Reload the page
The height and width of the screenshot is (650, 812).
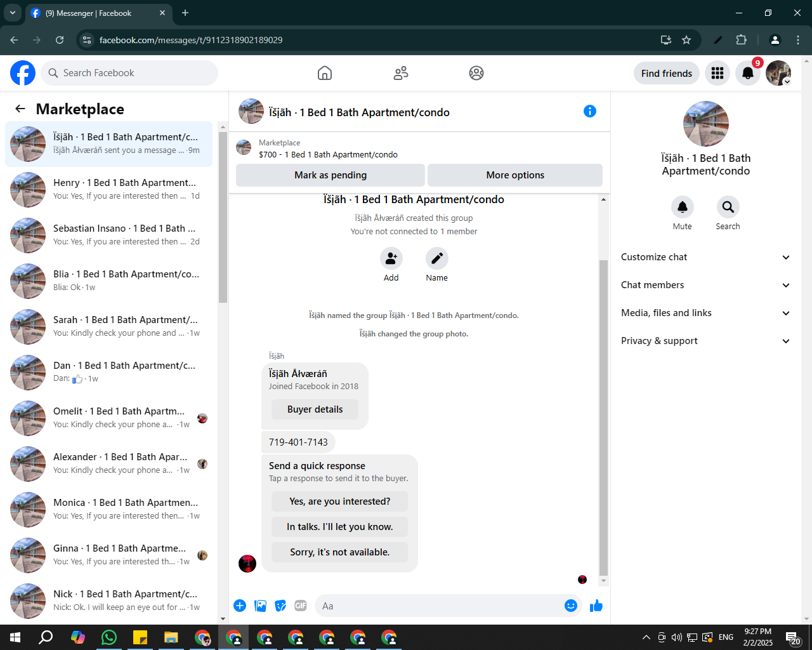60,40
